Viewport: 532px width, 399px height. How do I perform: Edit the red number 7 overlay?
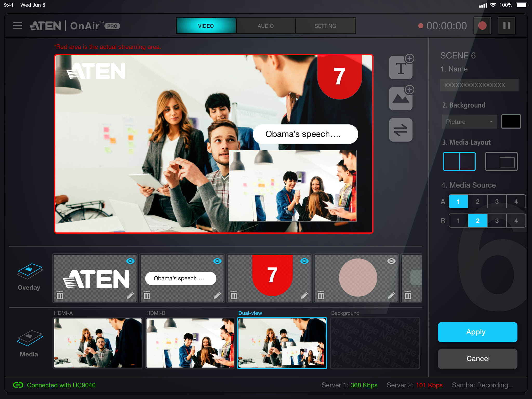pos(304,295)
